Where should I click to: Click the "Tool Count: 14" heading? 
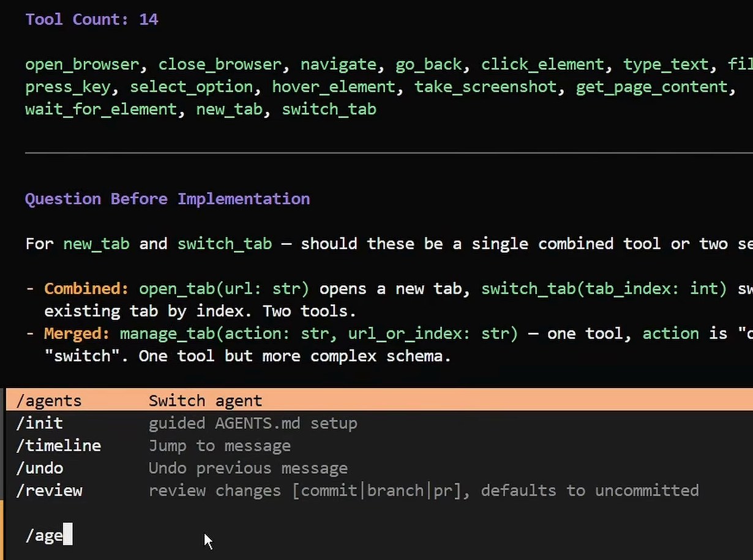coord(92,20)
